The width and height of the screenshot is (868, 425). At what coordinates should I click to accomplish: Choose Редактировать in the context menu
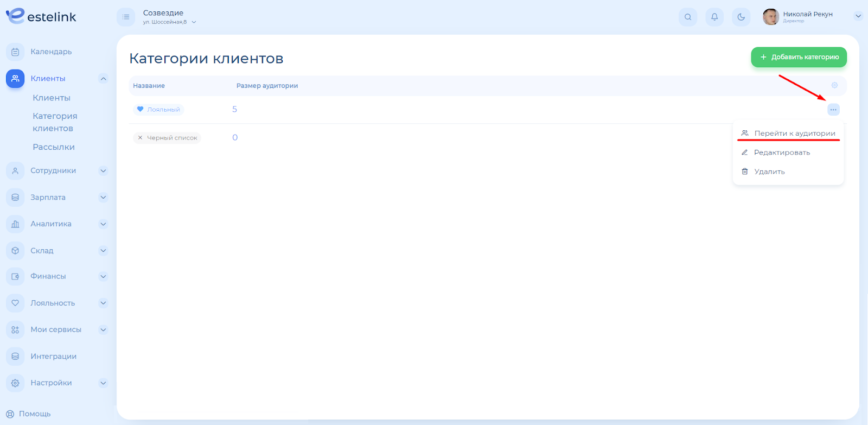click(782, 153)
